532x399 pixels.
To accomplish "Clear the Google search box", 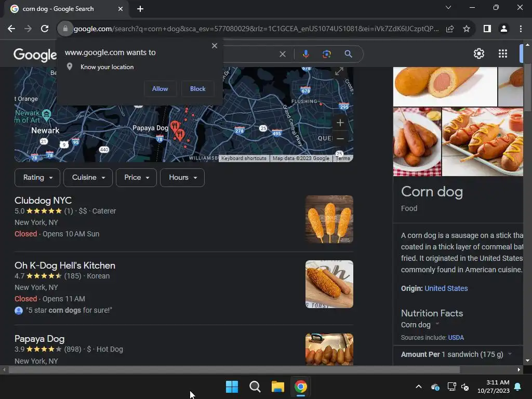I will click(x=282, y=54).
